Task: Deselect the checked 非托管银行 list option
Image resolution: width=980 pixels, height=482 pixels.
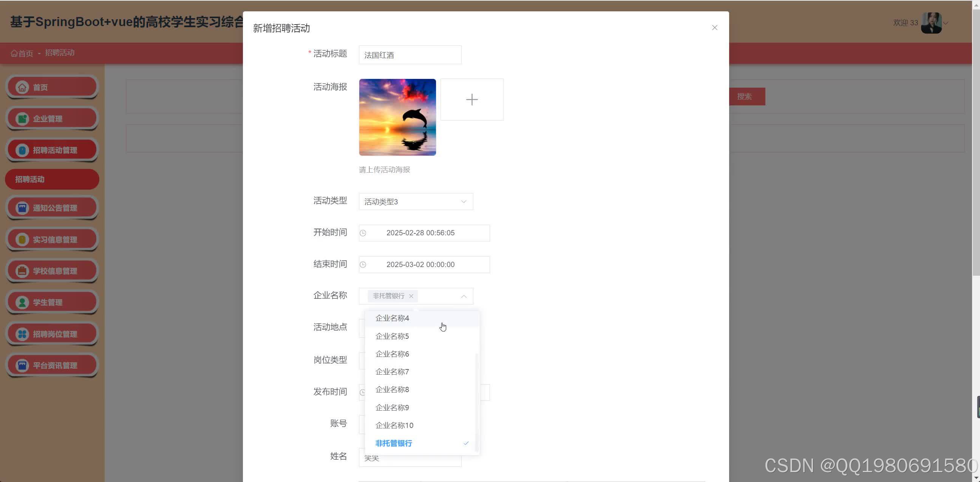Action: (x=393, y=443)
